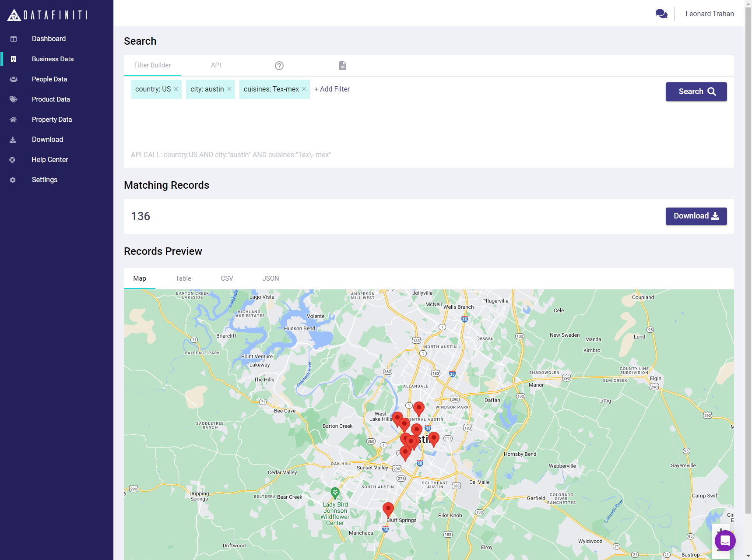Click the red map pin near Bluff Springs
The image size is (752, 560).
[388, 510]
